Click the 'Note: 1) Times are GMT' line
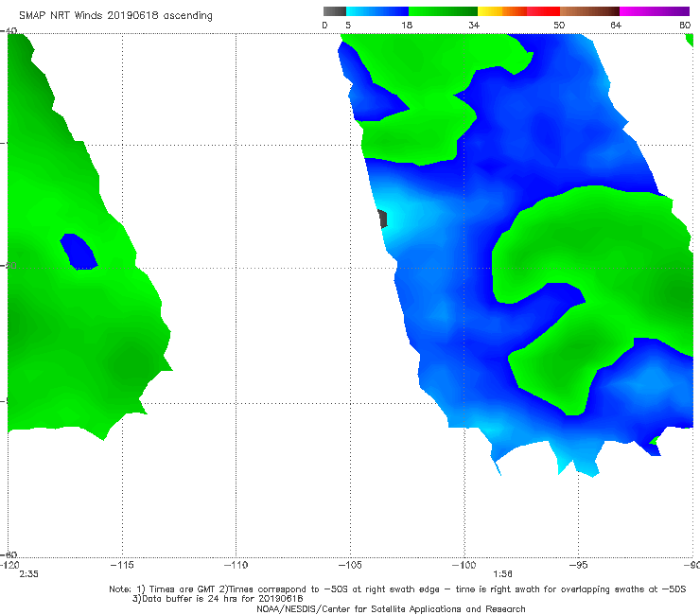This screenshot has width=700, height=615. (x=397, y=589)
